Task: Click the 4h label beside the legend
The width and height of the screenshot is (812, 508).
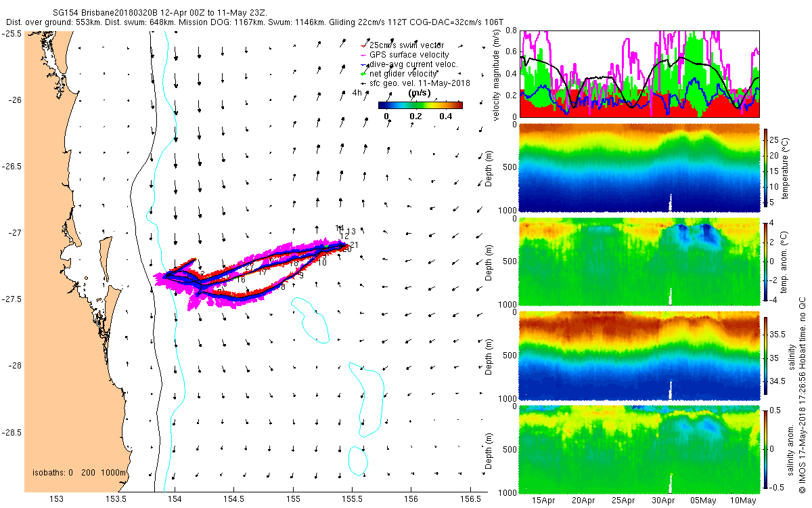Action: pyautogui.click(x=357, y=93)
